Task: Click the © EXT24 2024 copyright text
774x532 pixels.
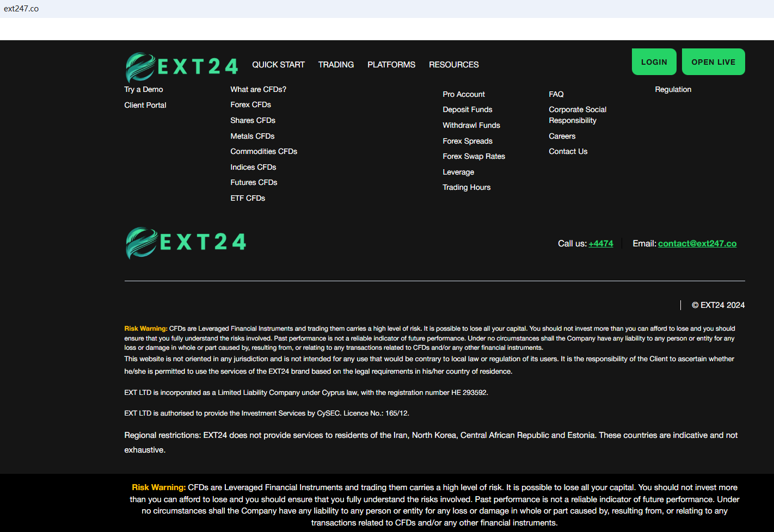Action: click(718, 305)
